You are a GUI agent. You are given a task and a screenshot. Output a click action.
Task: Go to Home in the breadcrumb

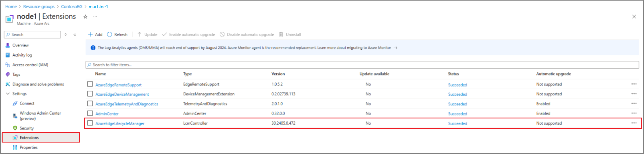[x=11, y=7]
